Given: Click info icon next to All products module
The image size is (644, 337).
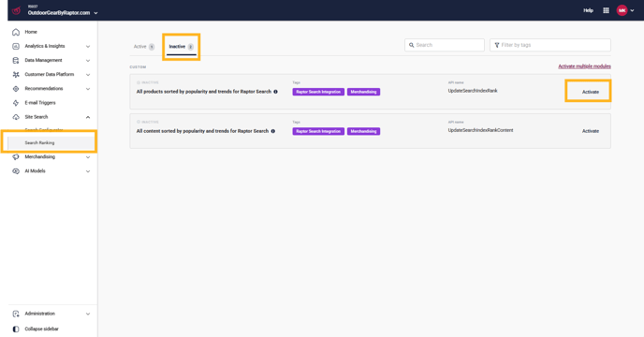Looking at the screenshot, I should click(275, 92).
